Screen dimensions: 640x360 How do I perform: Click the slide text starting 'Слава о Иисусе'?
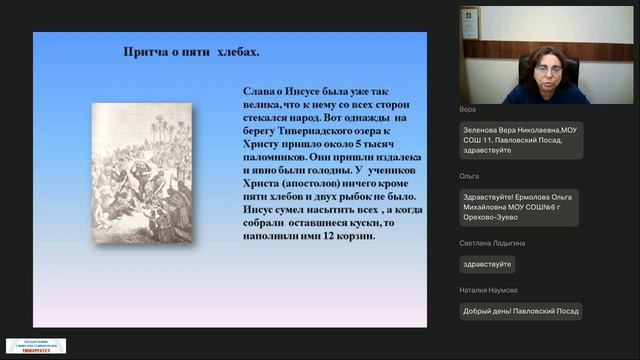click(333, 164)
